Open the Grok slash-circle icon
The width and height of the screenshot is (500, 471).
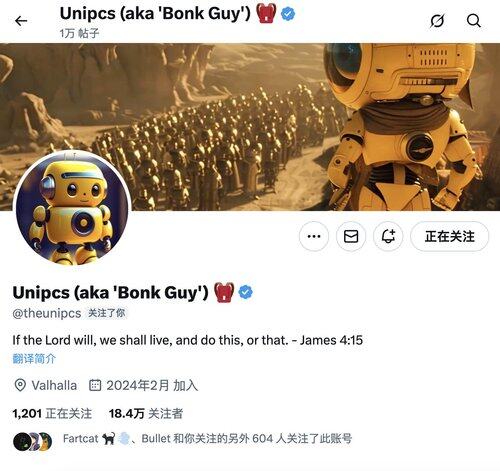pos(437,21)
